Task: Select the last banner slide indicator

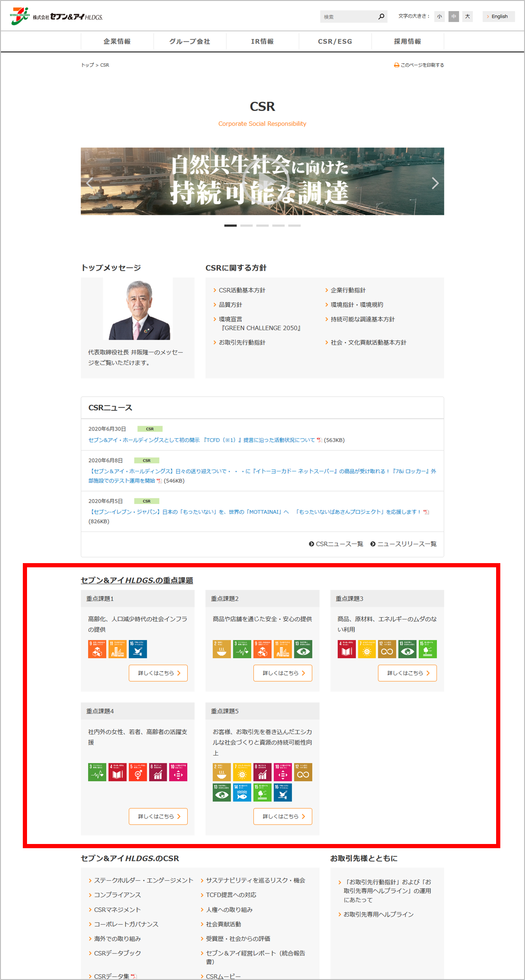Action: 294,225
